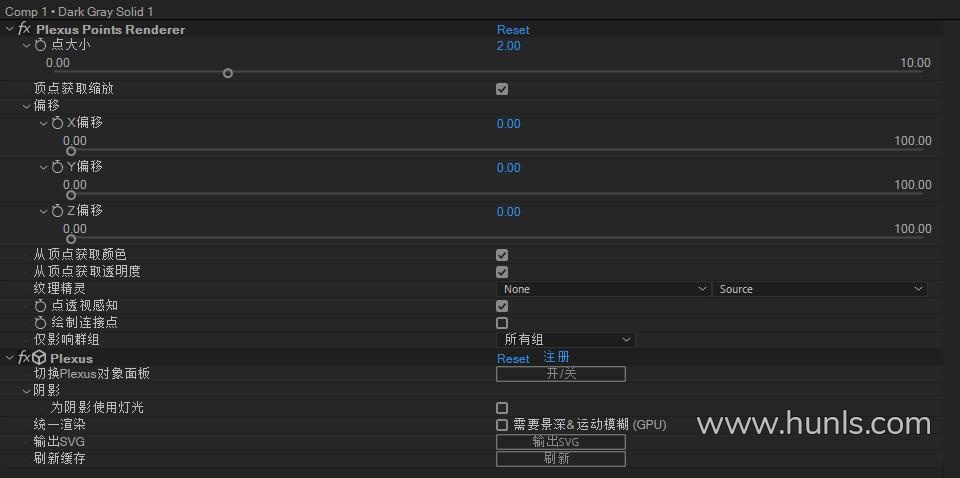The image size is (960, 478).
Task: Select 切换Plexus对象面板 label
Action: pos(92,373)
